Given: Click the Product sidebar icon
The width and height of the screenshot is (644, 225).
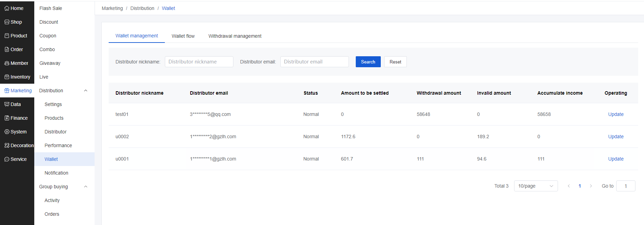Looking at the screenshot, I should [x=7, y=36].
